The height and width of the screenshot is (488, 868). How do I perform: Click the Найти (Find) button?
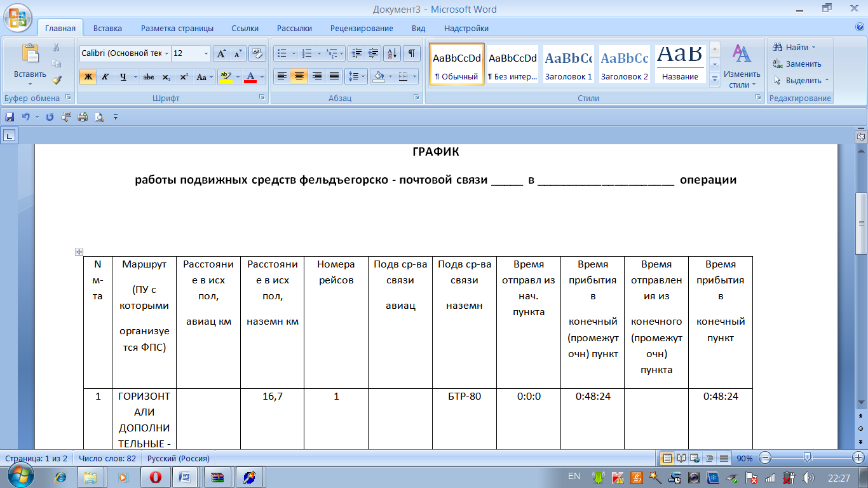[794, 48]
